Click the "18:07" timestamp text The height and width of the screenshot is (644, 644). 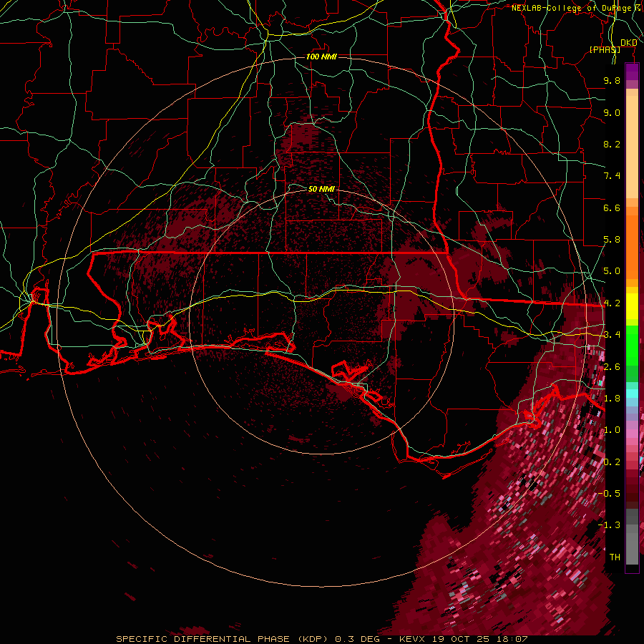(514, 639)
